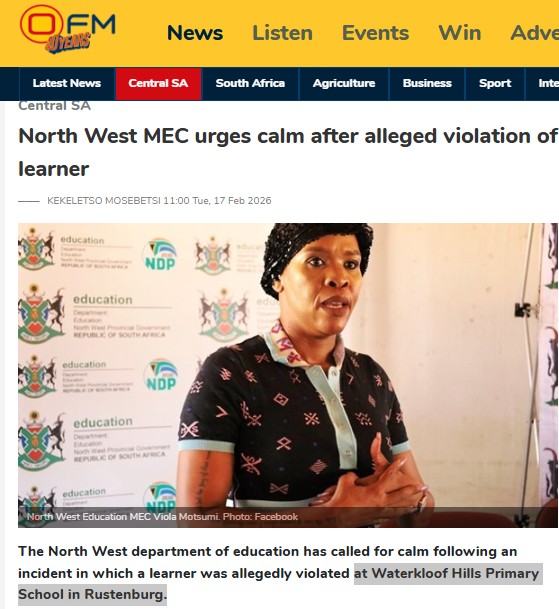Open the News menu
559x609 pixels.
coord(195,33)
